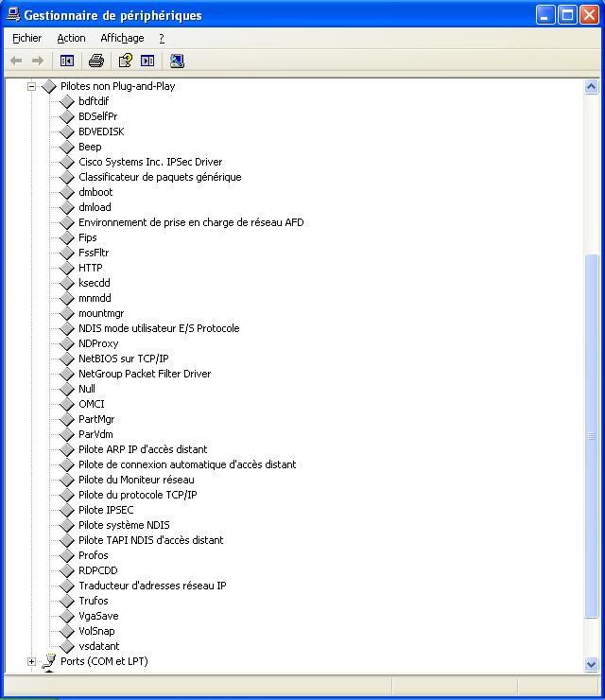Image resolution: width=605 pixels, height=700 pixels.
Task: Toggle the console tree pane toolbar icon
Action: (x=67, y=61)
